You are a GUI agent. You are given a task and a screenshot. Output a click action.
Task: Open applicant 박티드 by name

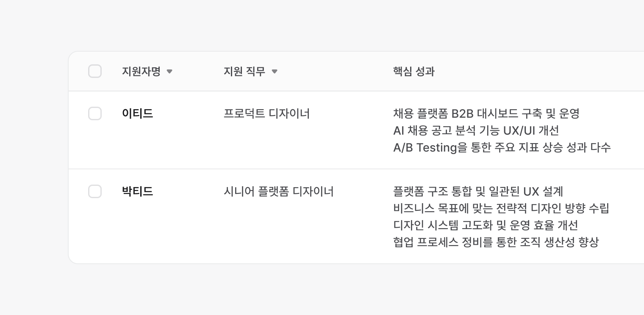click(137, 191)
